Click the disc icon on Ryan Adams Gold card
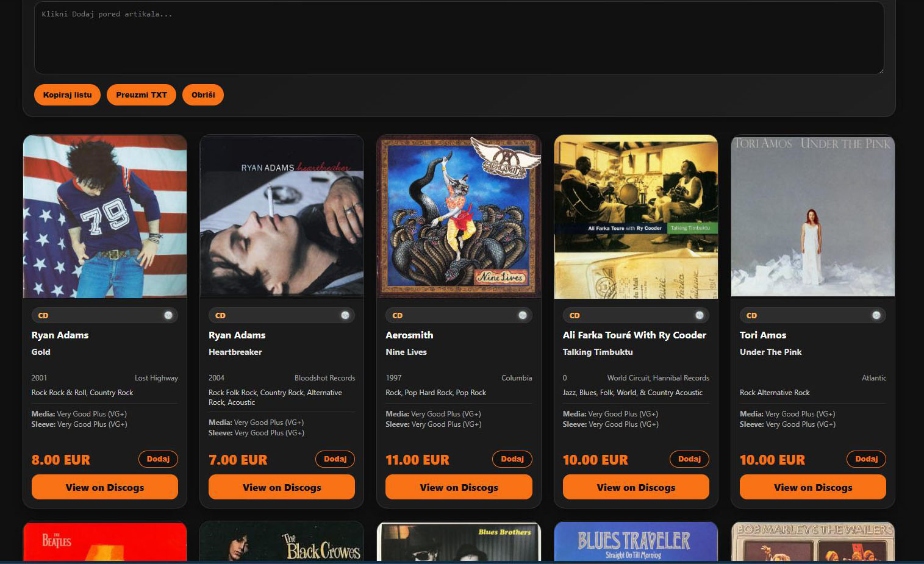Image resolution: width=924 pixels, height=564 pixels. coord(168,315)
